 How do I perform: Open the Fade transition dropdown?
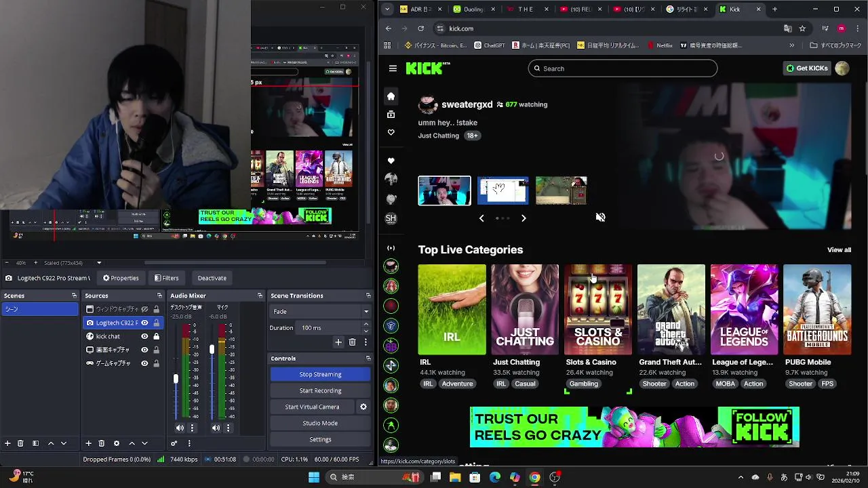(321, 312)
